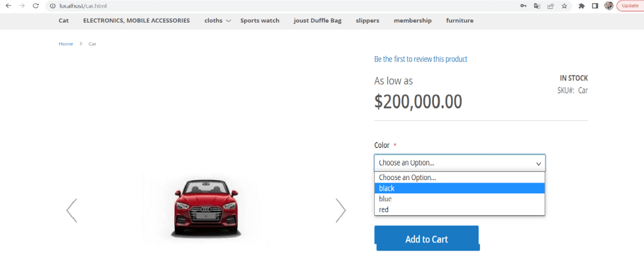Screen dimensions: 644x257
Task: Click the browser forward arrow
Action: tap(22, 6)
